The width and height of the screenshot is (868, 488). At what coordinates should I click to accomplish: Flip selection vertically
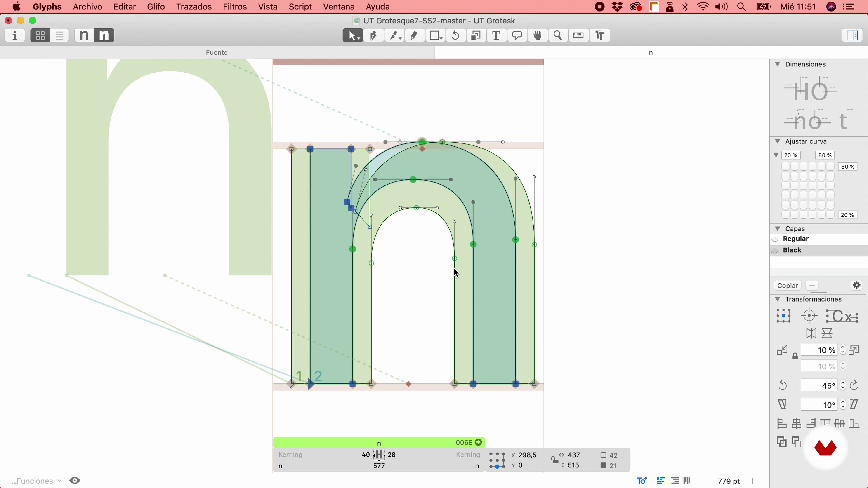pos(827,333)
